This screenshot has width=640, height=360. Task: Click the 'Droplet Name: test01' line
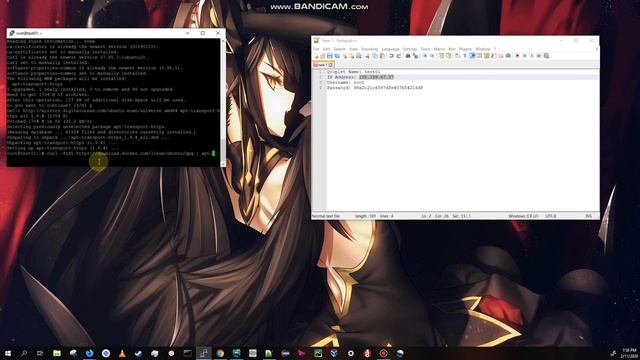point(353,71)
